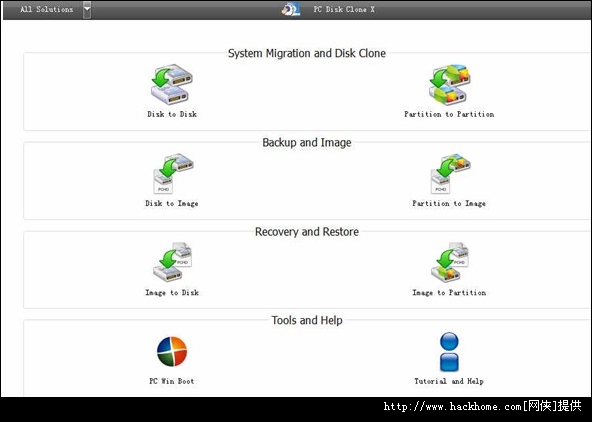Screen dimensions: 592x422
Task: Click the Image to Partition text label
Action: tap(449, 293)
